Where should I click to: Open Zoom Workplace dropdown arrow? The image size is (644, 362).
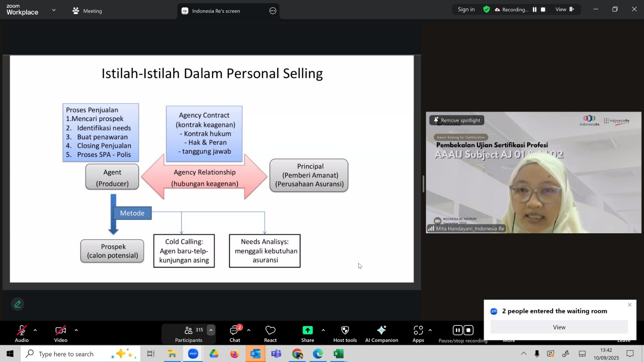[x=54, y=10]
